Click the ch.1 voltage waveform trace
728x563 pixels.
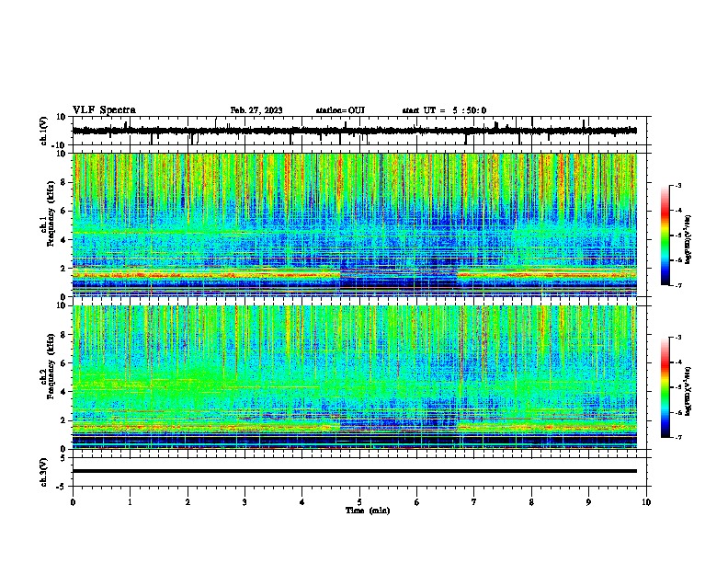tap(354, 131)
